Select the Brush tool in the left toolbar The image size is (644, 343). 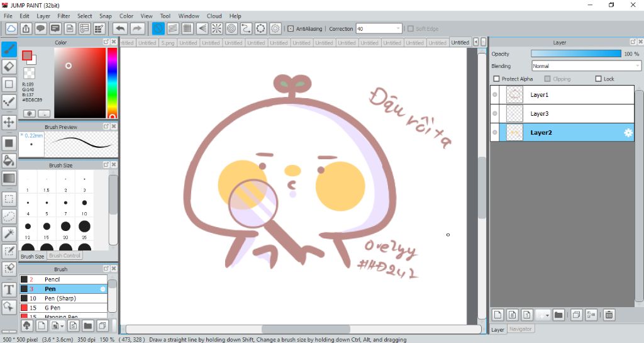pos(9,49)
